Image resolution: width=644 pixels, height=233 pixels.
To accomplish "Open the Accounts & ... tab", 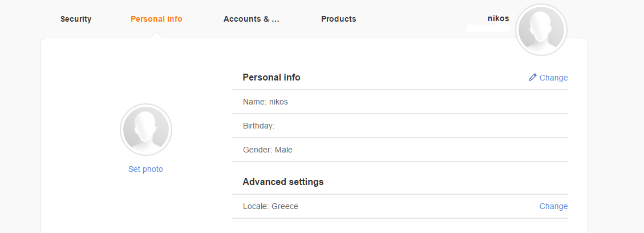I will tap(252, 19).
